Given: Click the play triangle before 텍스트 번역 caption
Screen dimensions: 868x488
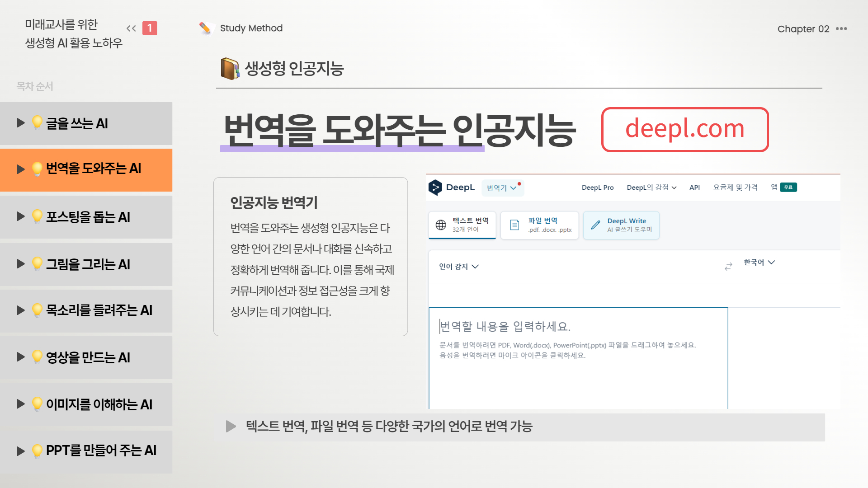Looking at the screenshot, I should coord(231,426).
